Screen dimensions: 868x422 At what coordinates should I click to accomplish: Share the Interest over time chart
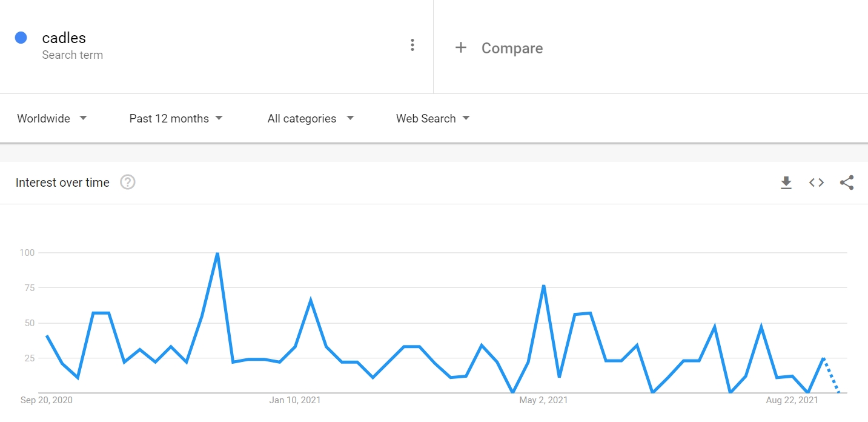[846, 182]
